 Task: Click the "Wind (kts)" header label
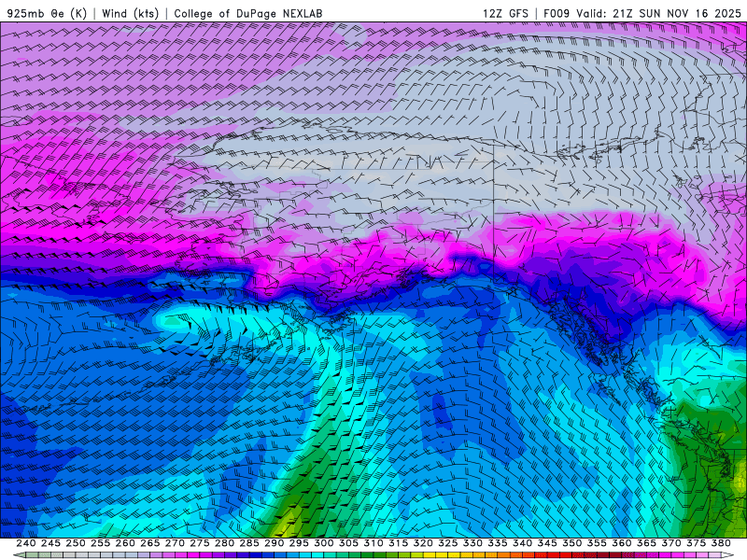pos(130,13)
